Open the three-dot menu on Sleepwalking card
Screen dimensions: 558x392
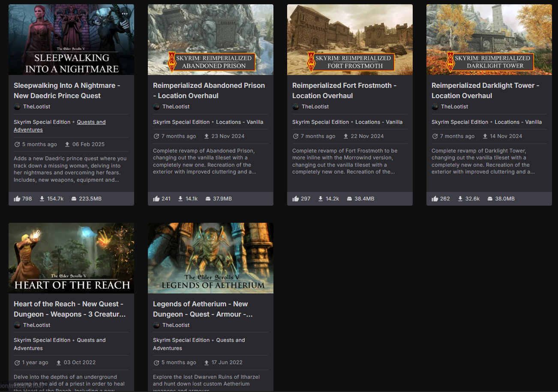point(125,14)
